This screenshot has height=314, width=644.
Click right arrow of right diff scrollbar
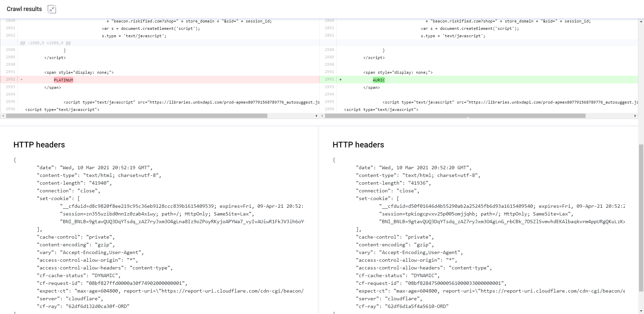click(x=635, y=116)
